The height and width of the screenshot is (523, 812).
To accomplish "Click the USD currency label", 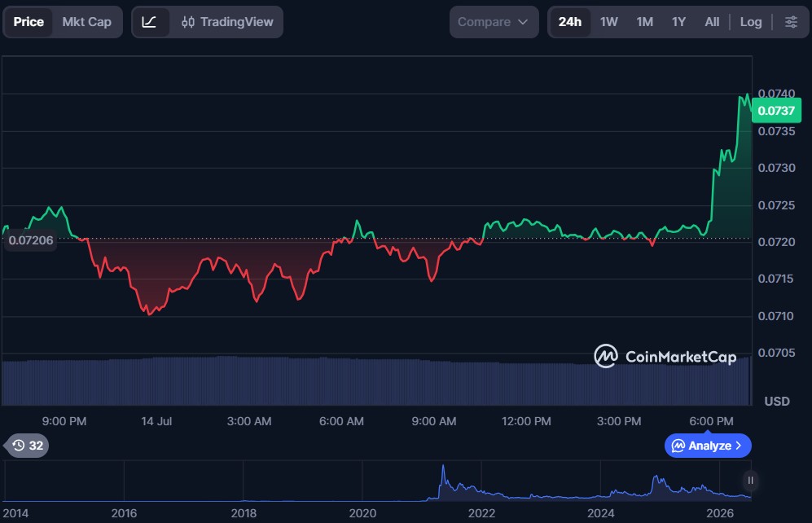I will 777,402.
